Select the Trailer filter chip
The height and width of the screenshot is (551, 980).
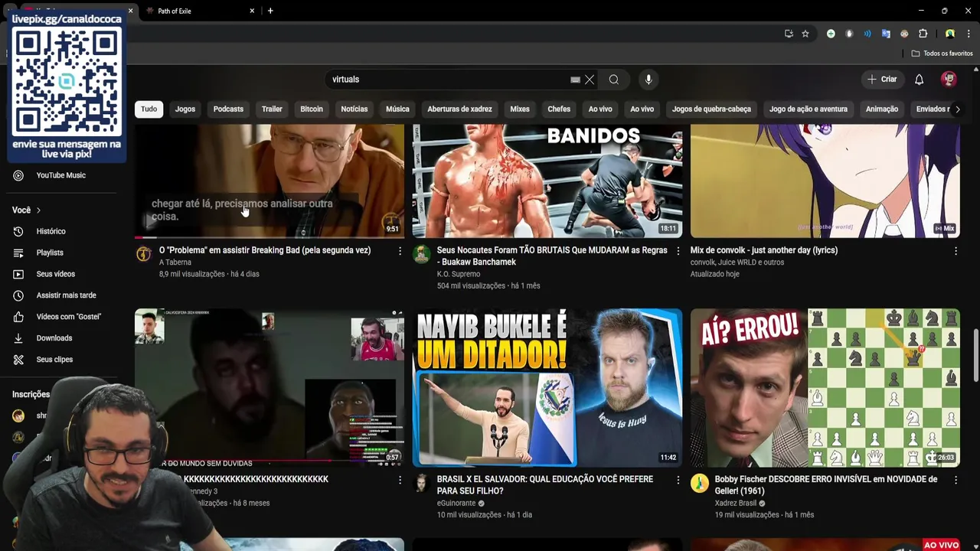pyautogui.click(x=272, y=109)
